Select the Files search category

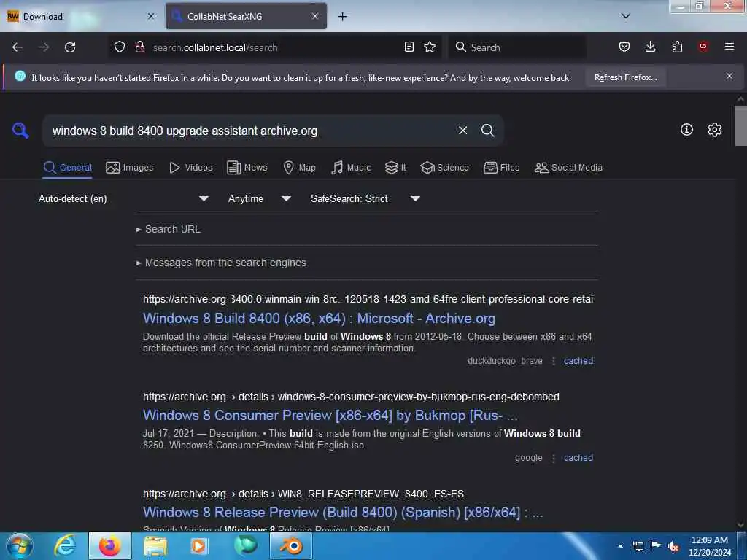click(x=502, y=168)
